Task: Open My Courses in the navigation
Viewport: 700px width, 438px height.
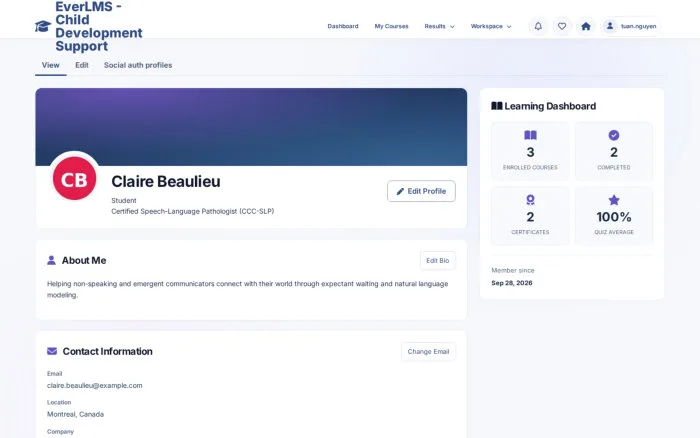Action: (392, 26)
